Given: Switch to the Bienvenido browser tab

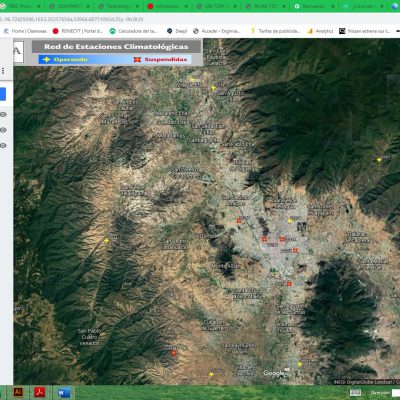Looking at the screenshot, I should 314,6.
